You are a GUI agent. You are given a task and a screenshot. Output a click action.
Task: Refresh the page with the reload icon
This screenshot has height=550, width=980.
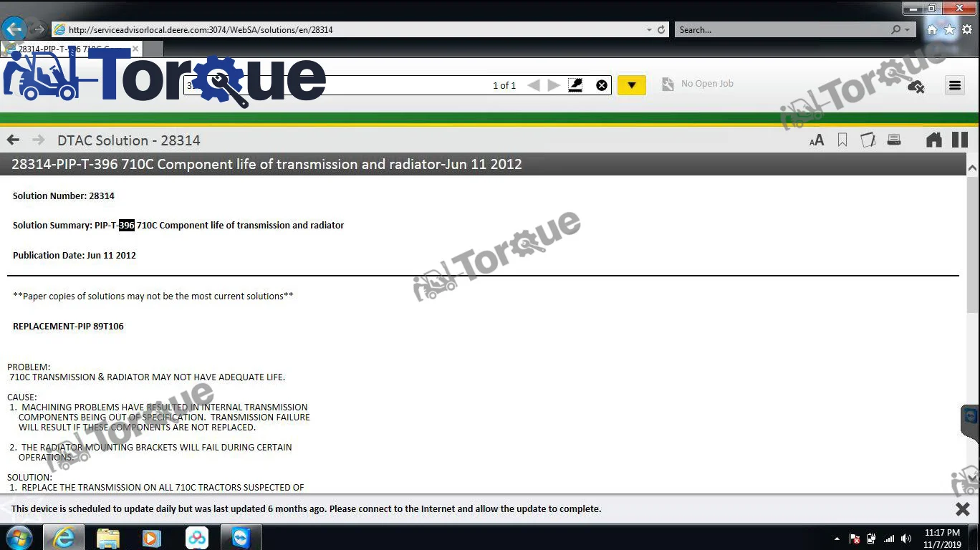[x=661, y=30]
